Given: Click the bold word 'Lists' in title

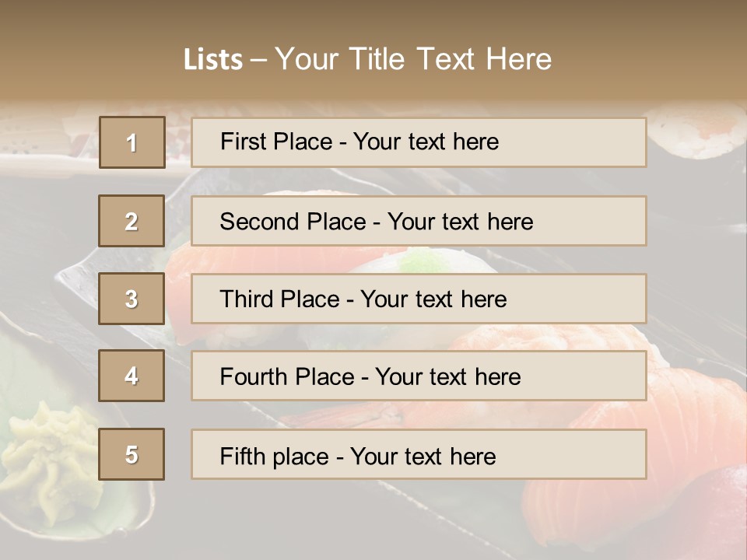Looking at the screenshot, I should click(212, 60).
